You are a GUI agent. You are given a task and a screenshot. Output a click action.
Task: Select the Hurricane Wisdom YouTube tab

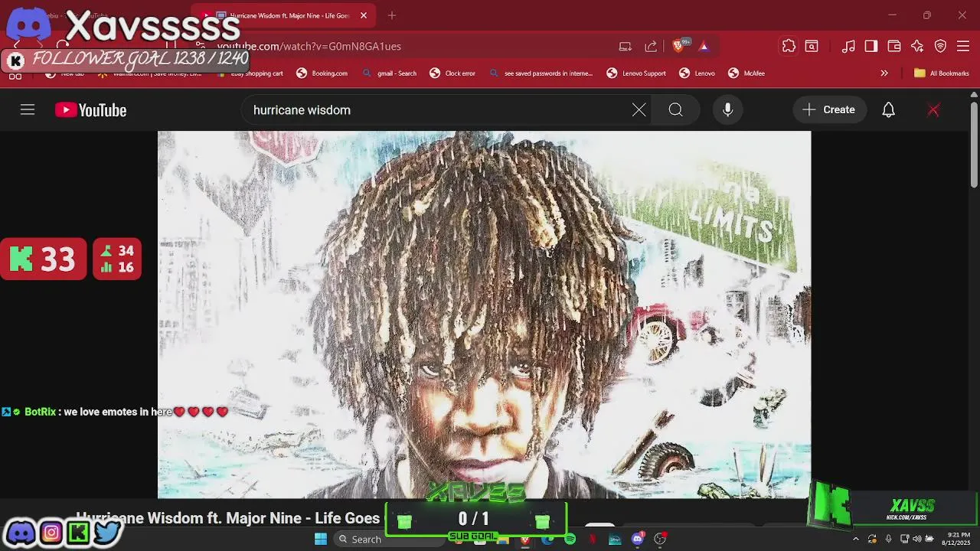pos(283,15)
